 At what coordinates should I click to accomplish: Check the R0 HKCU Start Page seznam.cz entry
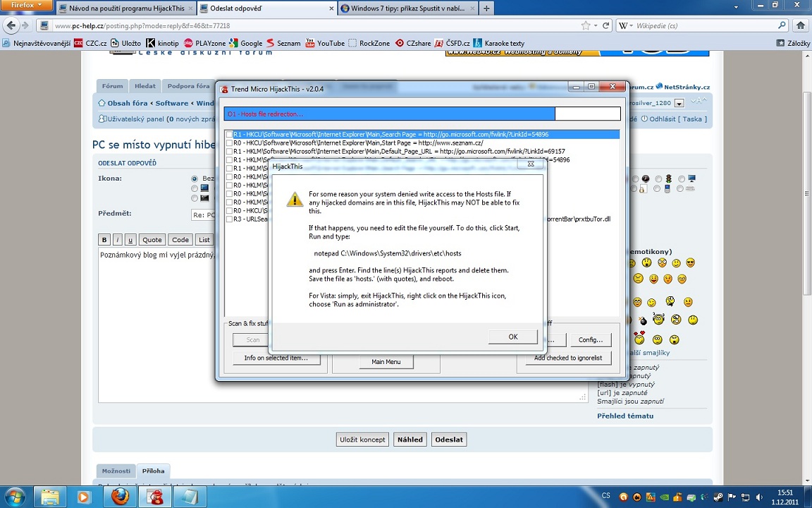tap(229, 143)
